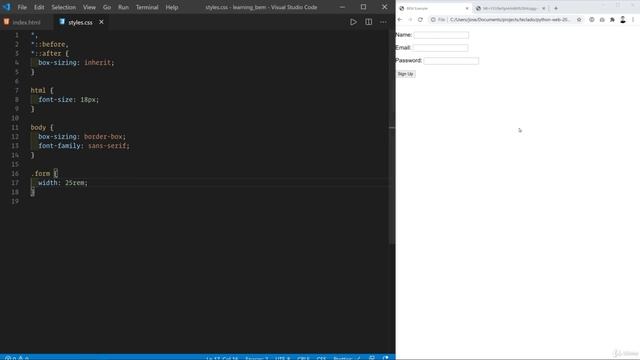
Task: Click the 'html' selector on line 7
Action: pos(38,90)
